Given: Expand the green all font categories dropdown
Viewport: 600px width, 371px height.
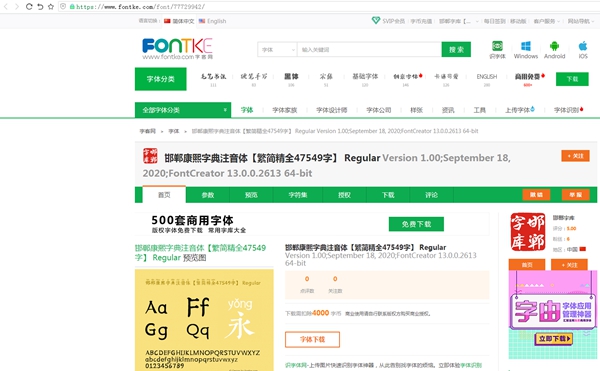Looking at the screenshot, I should (x=183, y=110).
